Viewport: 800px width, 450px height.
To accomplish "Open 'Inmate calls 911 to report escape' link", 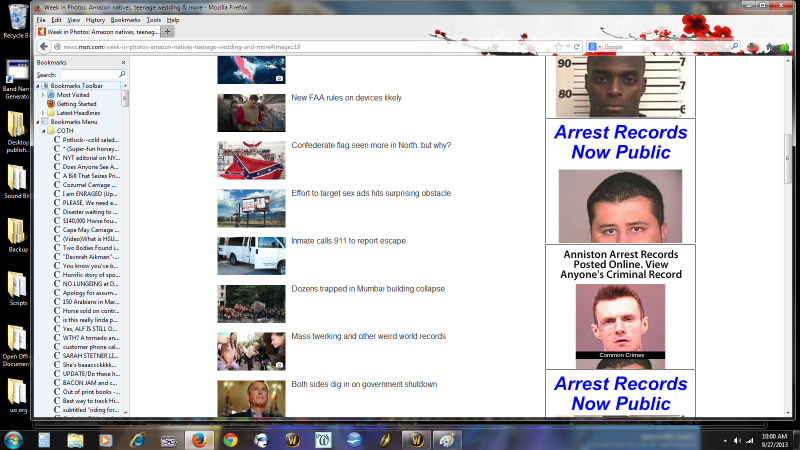I will click(x=348, y=241).
